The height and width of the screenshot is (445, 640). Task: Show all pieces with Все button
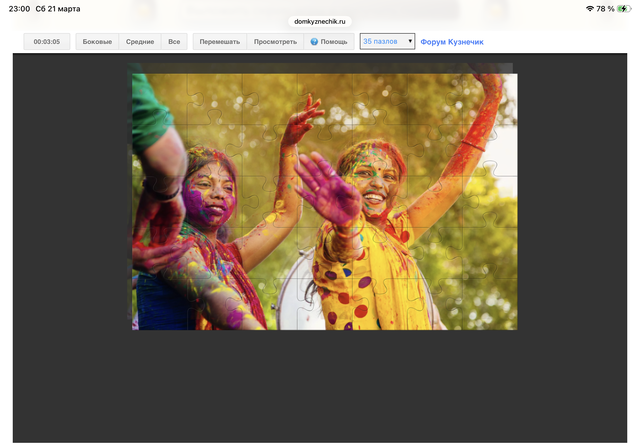click(174, 42)
